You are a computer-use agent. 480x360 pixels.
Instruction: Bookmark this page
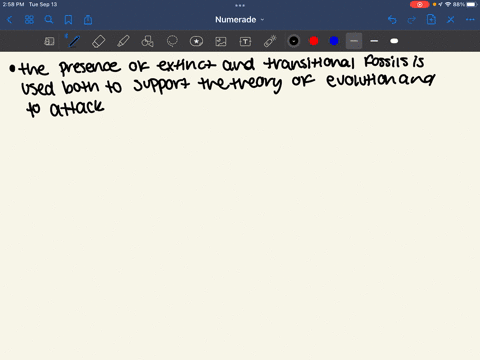click(68, 20)
